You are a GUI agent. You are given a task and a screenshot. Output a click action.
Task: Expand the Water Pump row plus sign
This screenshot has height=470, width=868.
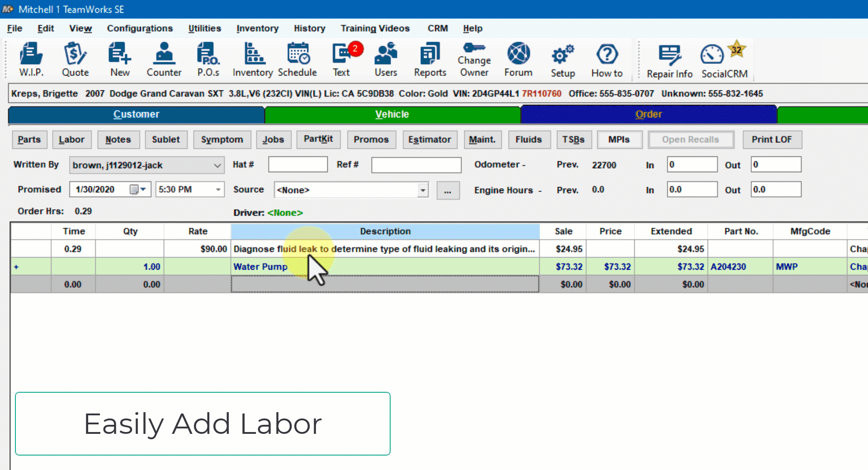coord(16,267)
